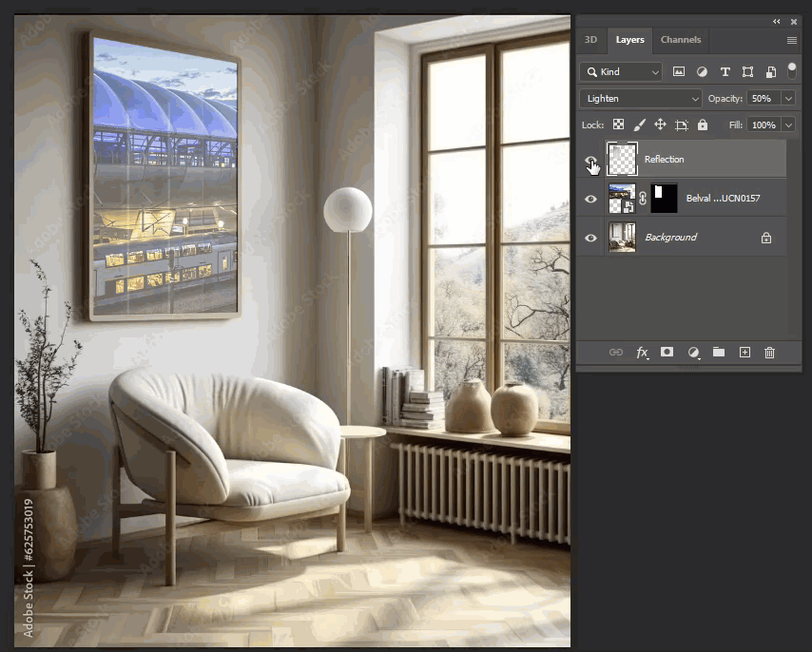Viewport: 812px width, 652px height.
Task: Create a new layer
Action: [744, 353]
